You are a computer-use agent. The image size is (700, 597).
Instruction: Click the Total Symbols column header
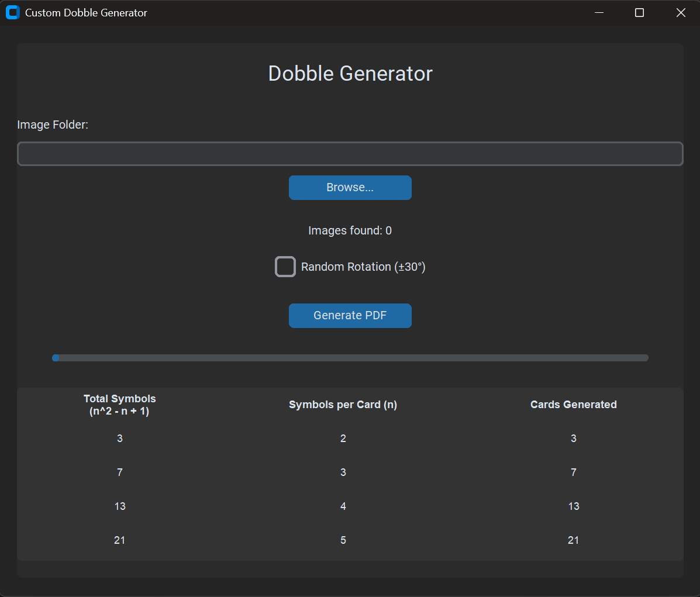[x=120, y=405]
